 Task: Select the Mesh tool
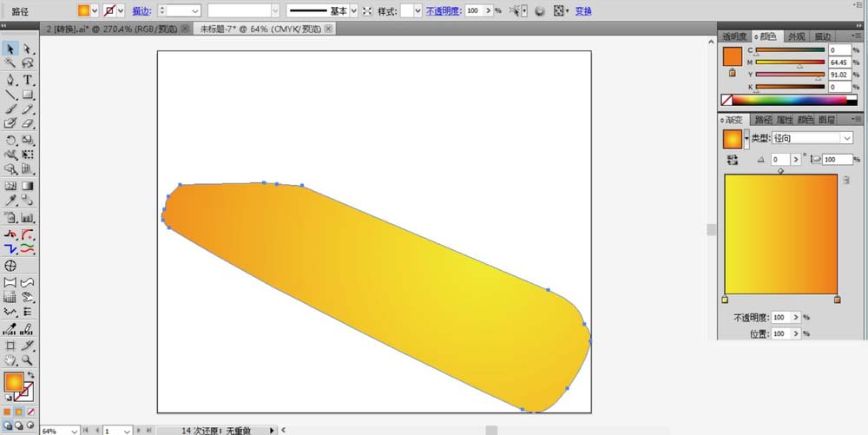10,186
